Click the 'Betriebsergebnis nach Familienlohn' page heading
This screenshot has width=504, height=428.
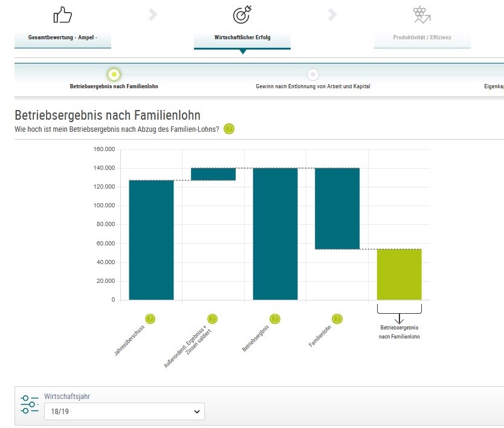click(x=108, y=115)
